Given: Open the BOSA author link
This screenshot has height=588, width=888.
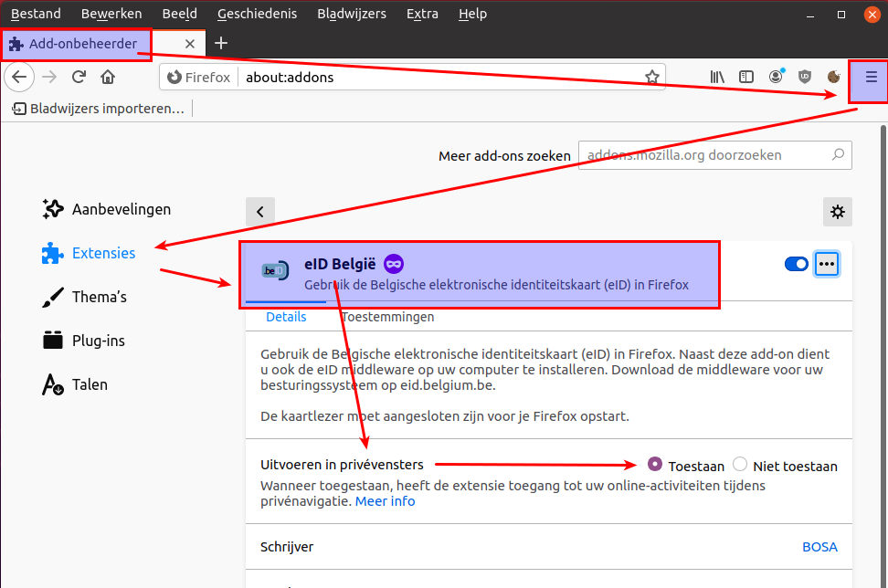Looking at the screenshot, I should point(819,547).
